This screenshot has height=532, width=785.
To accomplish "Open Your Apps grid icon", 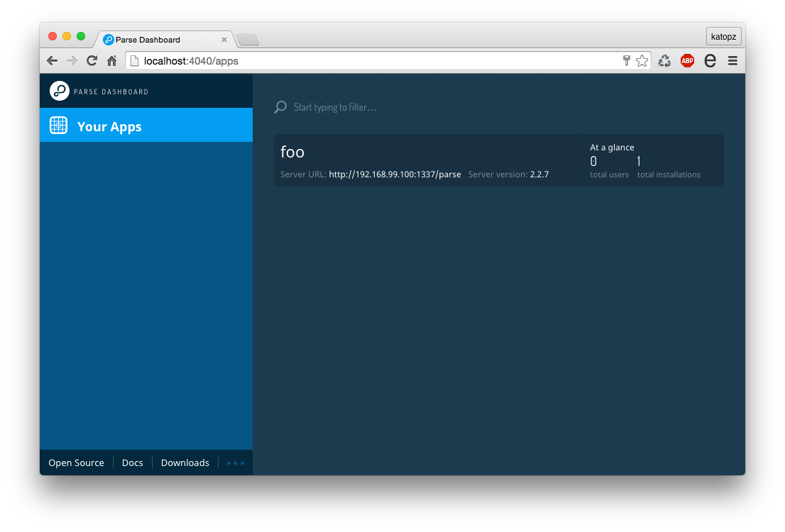I will pyautogui.click(x=59, y=125).
